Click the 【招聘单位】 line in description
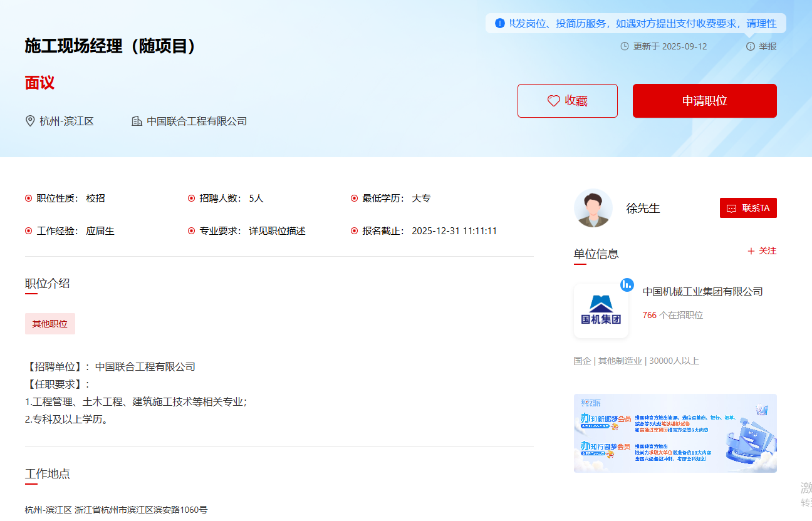The width and height of the screenshot is (812, 521). [x=110, y=367]
